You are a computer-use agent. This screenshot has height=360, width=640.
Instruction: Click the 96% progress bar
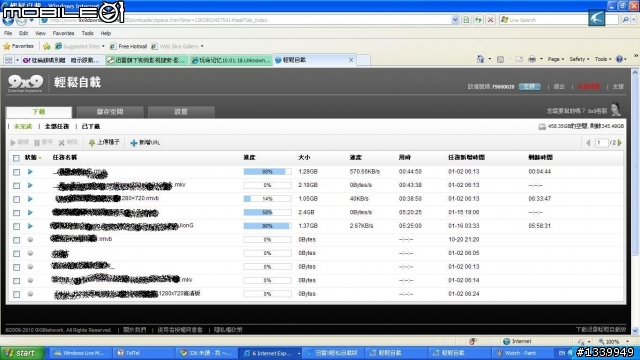click(x=267, y=226)
